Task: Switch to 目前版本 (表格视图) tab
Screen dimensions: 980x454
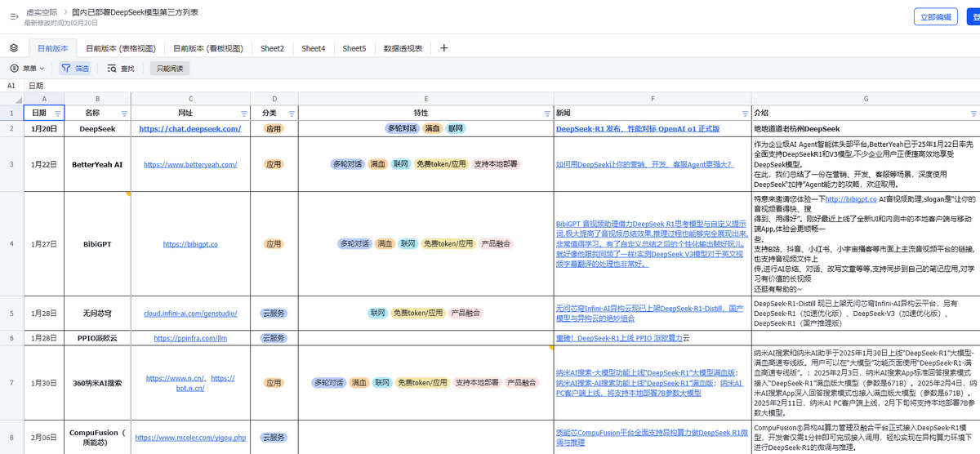Action: click(121, 48)
